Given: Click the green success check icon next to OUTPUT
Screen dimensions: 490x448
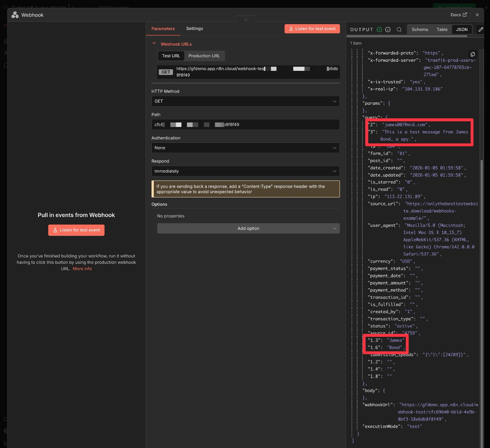Looking at the screenshot, I should pyautogui.click(x=379, y=29).
